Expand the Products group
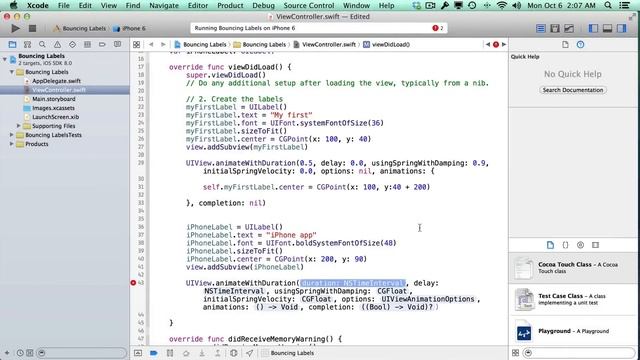Image resolution: width=640 pixels, height=360 pixels. (x=12, y=144)
